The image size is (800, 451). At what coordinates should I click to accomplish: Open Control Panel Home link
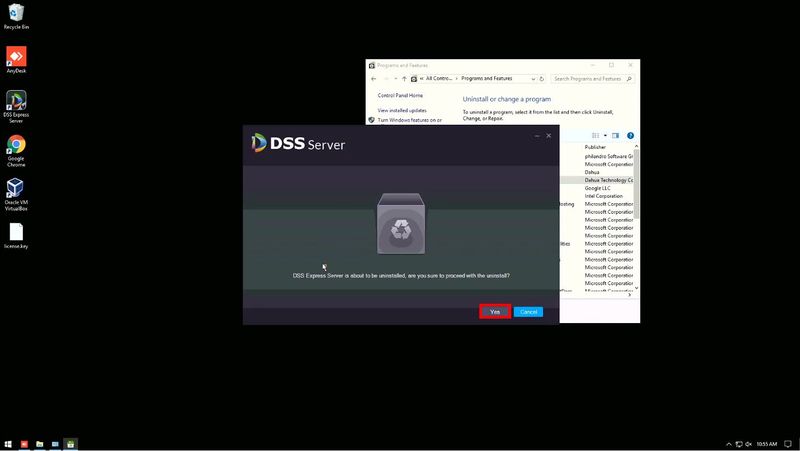(400, 95)
